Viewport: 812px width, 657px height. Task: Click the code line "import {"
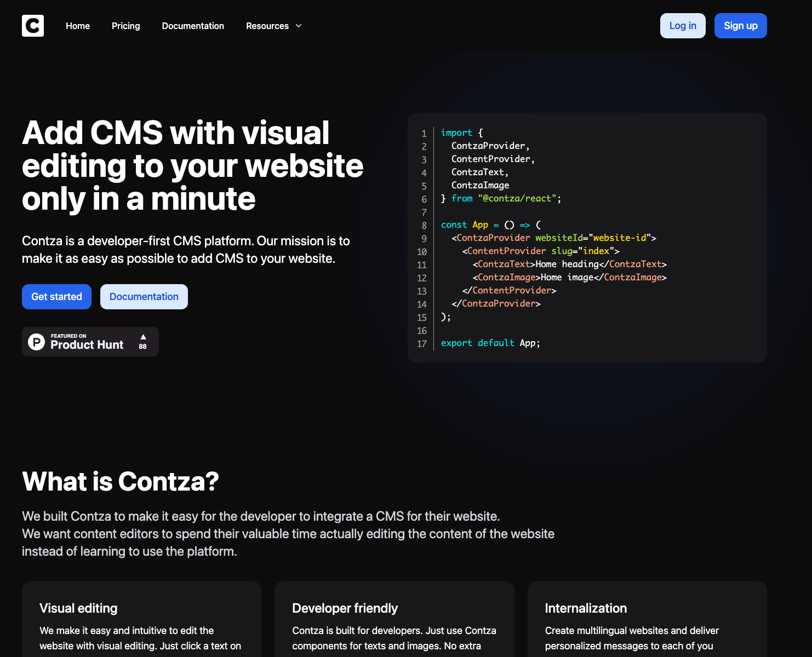click(462, 133)
